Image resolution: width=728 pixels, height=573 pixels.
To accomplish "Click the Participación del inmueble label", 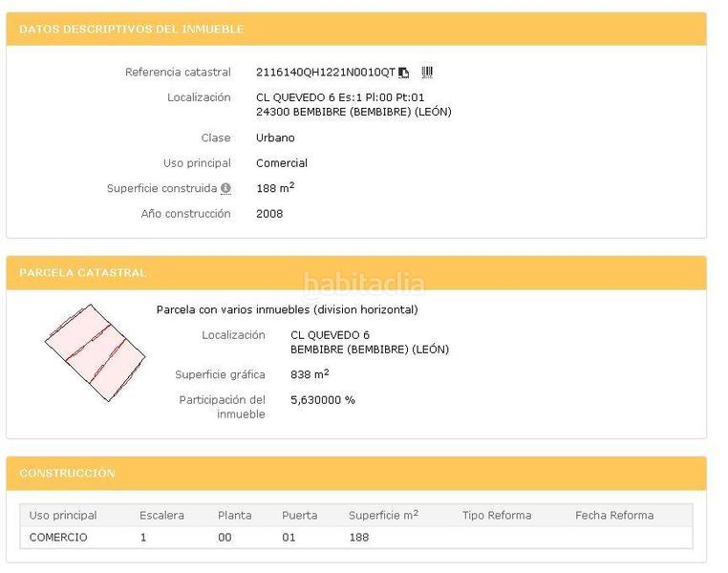I will [223, 407].
